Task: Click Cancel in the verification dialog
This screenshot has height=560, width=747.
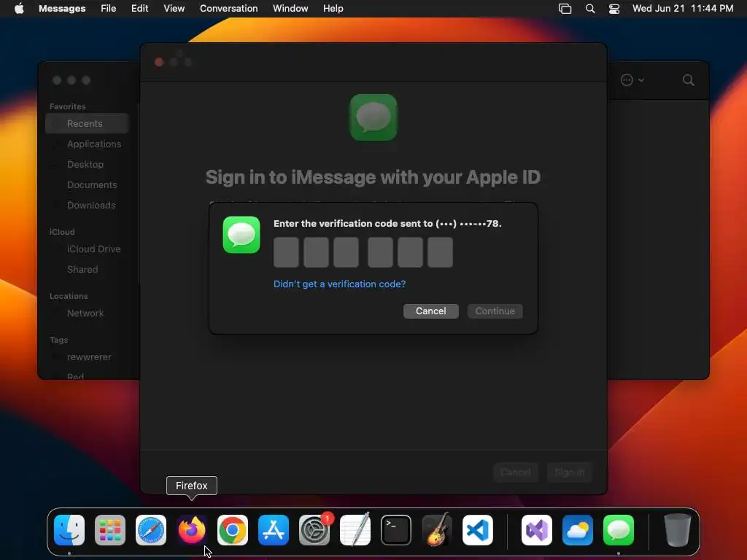Action: click(x=430, y=311)
